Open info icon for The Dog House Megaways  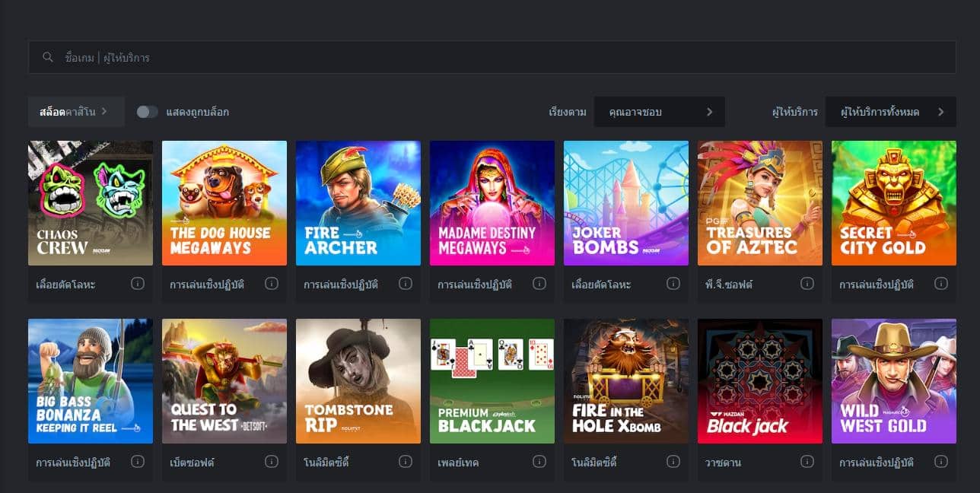coord(272,284)
